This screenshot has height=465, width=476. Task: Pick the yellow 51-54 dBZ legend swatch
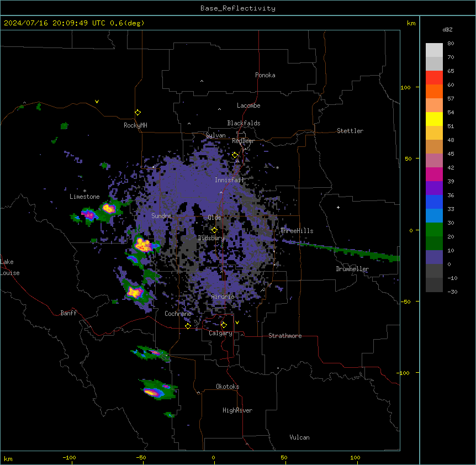pos(434,119)
